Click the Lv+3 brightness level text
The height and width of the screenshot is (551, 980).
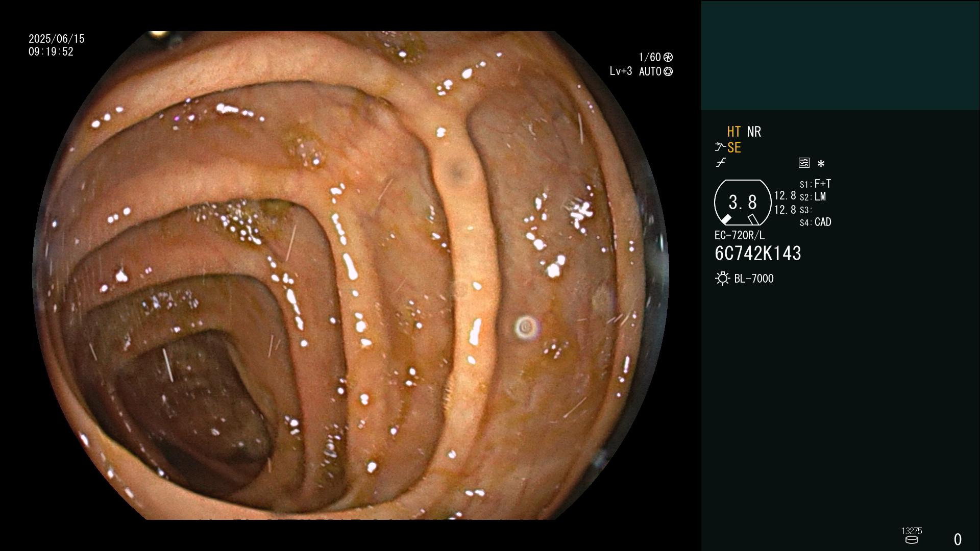point(621,71)
